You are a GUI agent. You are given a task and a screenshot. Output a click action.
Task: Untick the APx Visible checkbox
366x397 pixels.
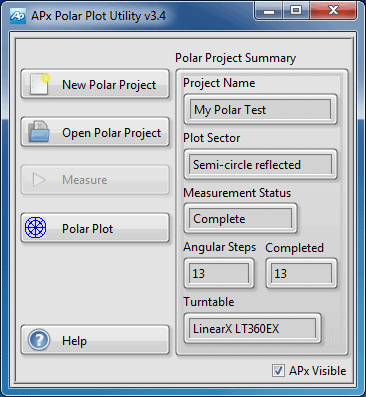click(x=278, y=371)
